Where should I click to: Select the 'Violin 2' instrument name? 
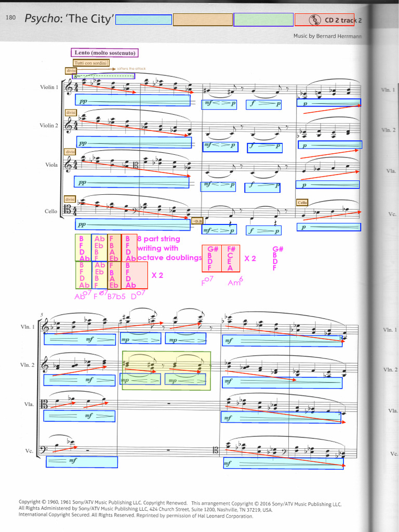tap(49, 126)
